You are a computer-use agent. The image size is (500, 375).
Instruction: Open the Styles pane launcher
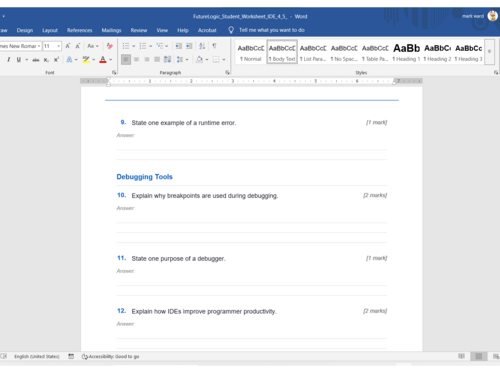click(496, 72)
